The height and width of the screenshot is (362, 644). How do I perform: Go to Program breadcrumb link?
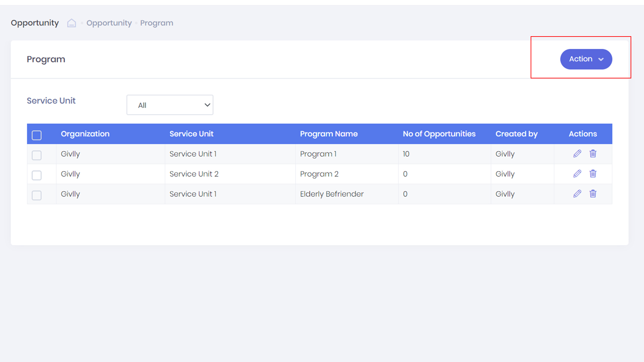157,23
